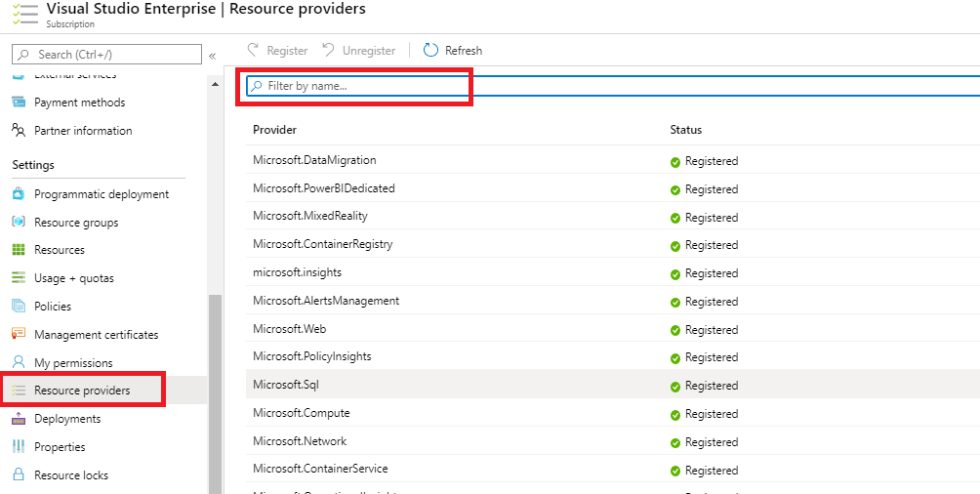
Task: Click the My permissions person icon
Action: (19, 362)
